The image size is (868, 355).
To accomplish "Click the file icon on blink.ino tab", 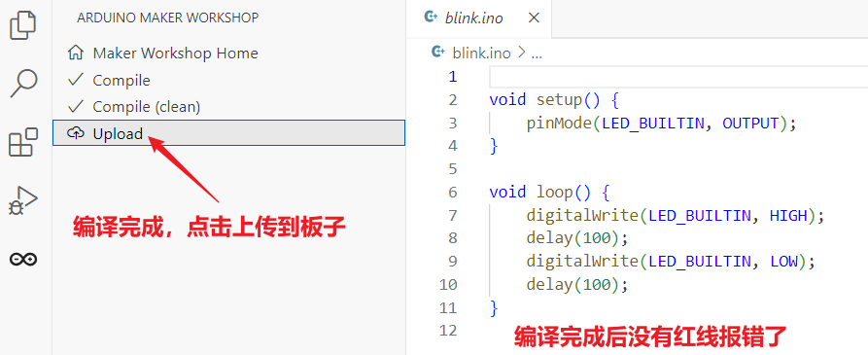I will pos(431,18).
